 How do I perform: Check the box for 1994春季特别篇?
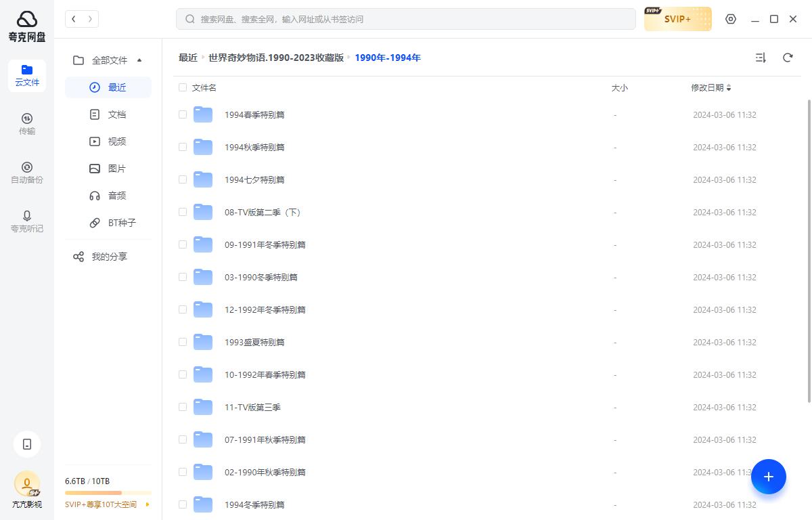coord(183,114)
